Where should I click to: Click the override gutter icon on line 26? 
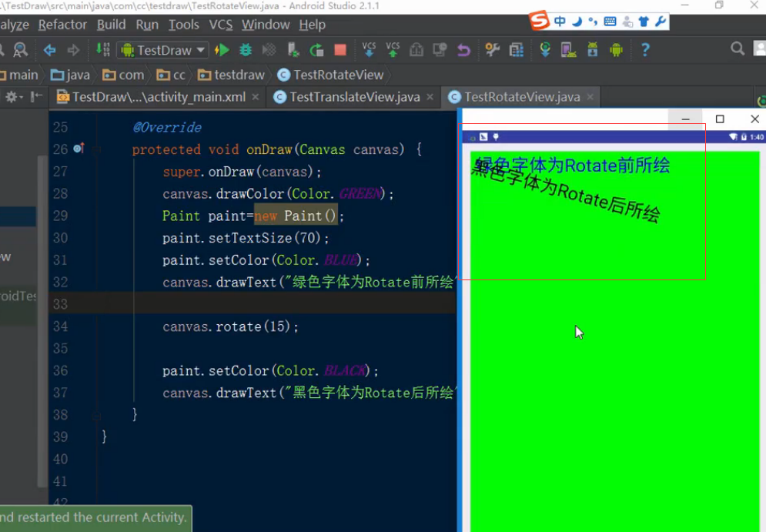(x=79, y=148)
